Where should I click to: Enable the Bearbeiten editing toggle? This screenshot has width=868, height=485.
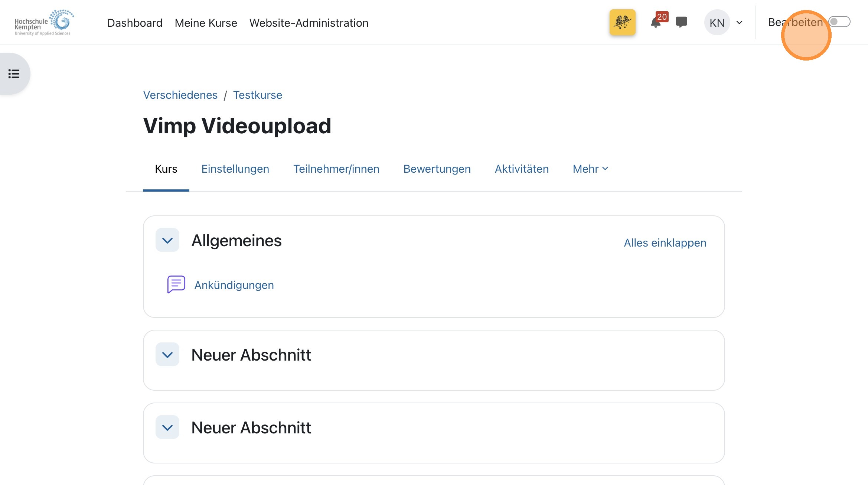[840, 22]
